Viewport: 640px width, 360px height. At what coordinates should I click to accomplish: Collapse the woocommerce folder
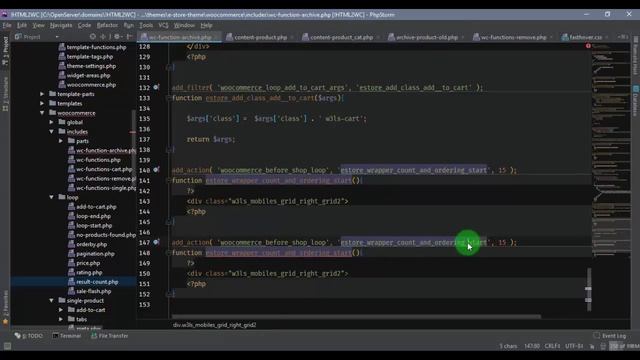pyautogui.click(x=42, y=113)
